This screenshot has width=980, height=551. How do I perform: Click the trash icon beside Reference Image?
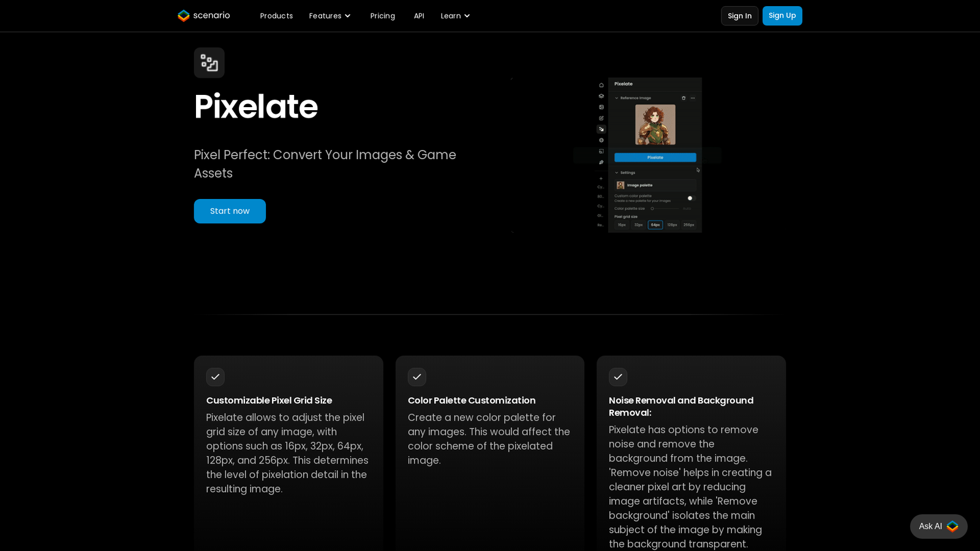click(684, 98)
